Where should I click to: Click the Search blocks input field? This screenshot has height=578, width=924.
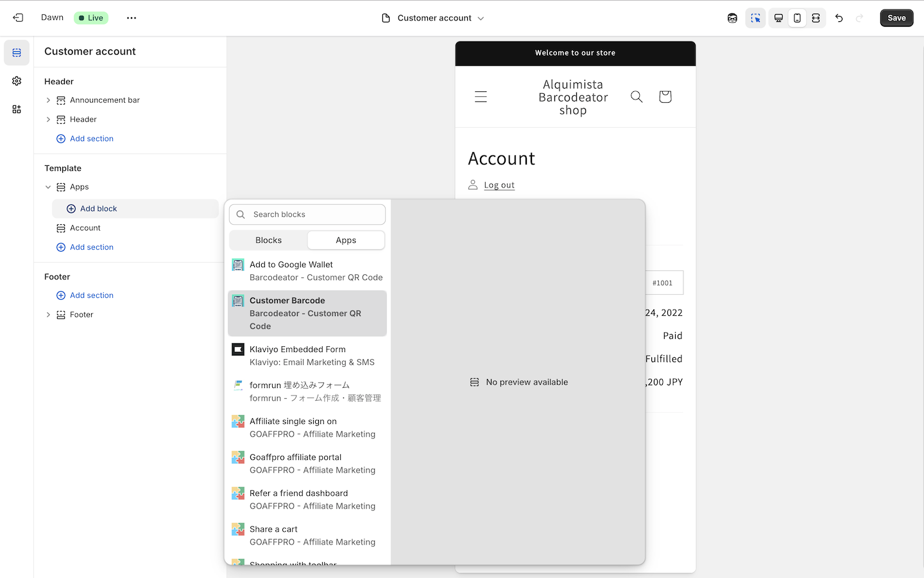314,215
